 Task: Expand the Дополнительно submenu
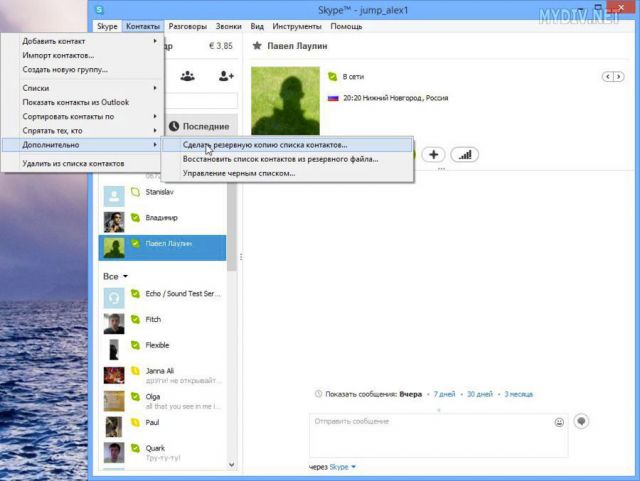pos(82,145)
